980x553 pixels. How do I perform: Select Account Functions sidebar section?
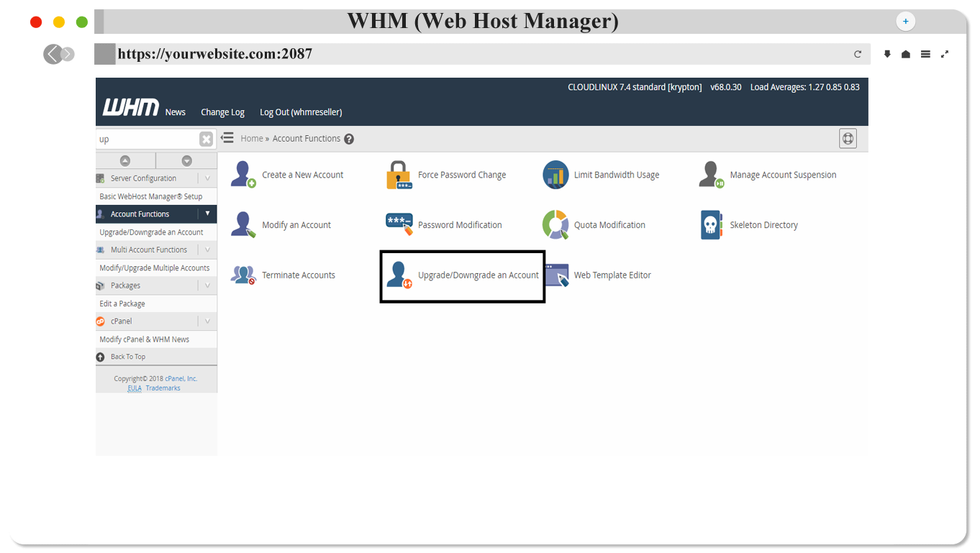coord(140,214)
